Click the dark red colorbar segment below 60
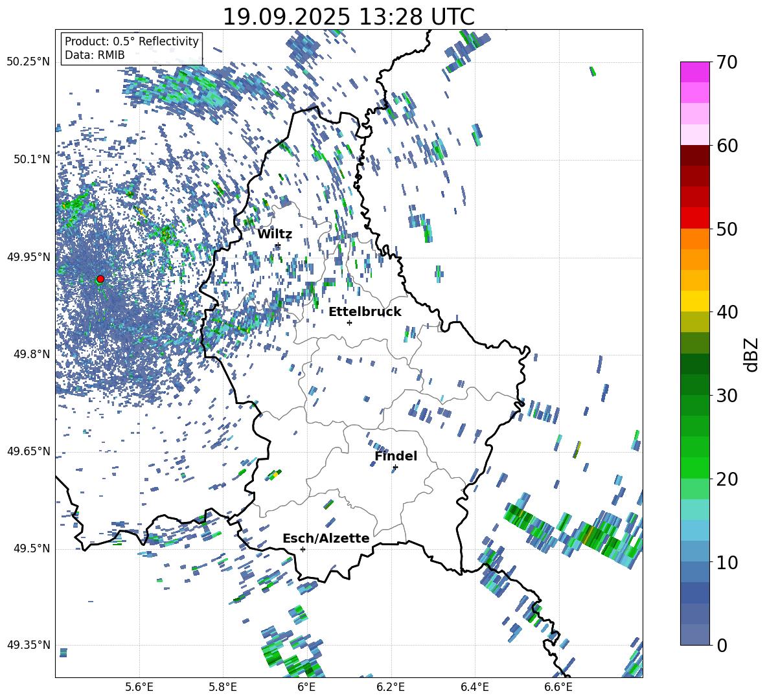The image size is (767, 700). click(694, 155)
